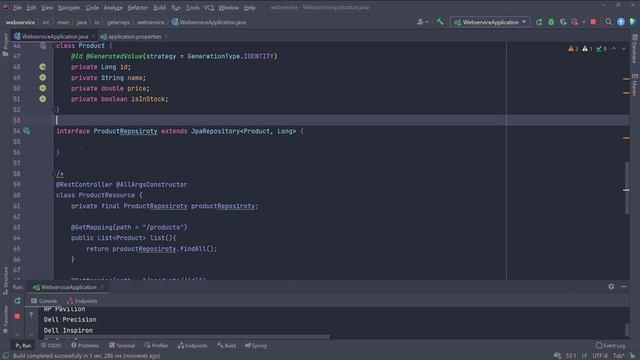Click LF line separator in status bar
This screenshot has height=360, width=640.
point(584,356)
